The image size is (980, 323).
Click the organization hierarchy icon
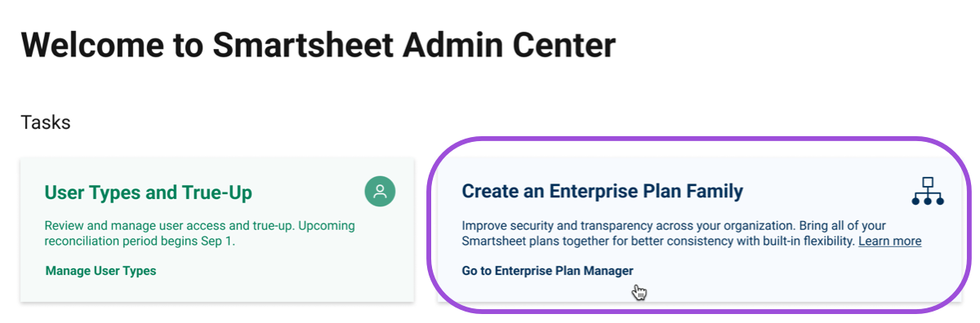click(928, 191)
